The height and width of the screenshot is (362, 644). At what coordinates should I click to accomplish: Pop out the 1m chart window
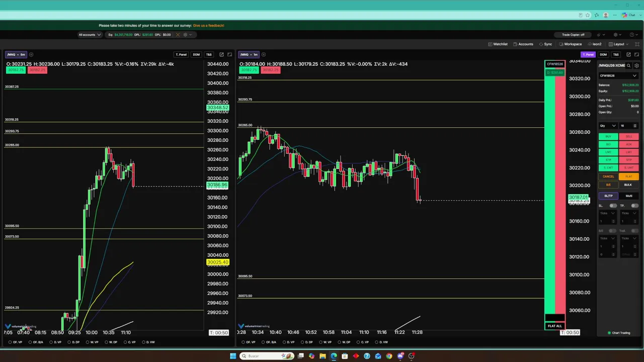[628, 54]
